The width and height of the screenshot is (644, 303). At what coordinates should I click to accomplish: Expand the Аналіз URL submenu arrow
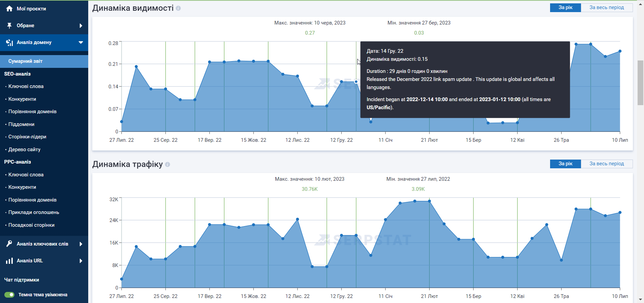(81, 261)
